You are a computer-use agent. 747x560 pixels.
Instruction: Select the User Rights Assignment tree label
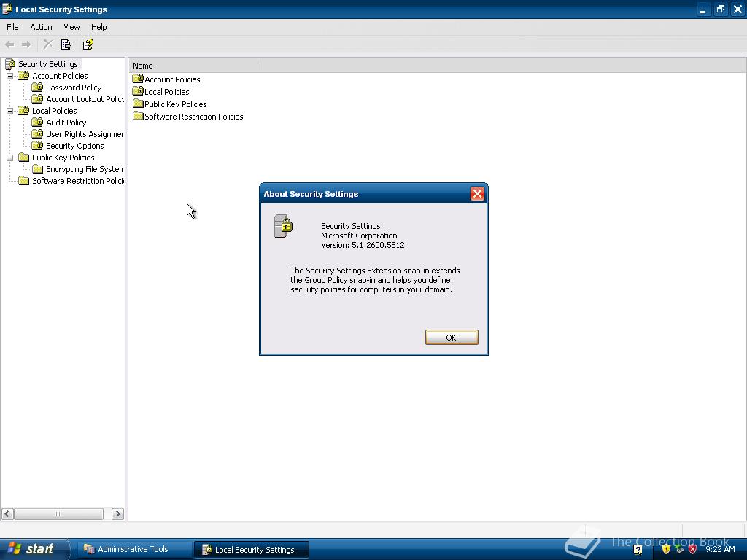pyautogui.click(x=85, y=134)
